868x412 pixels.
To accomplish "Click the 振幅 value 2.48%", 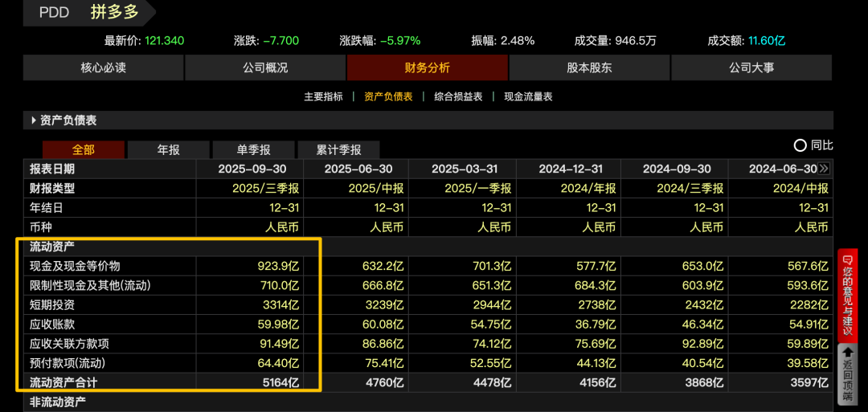I will [518, 40].
